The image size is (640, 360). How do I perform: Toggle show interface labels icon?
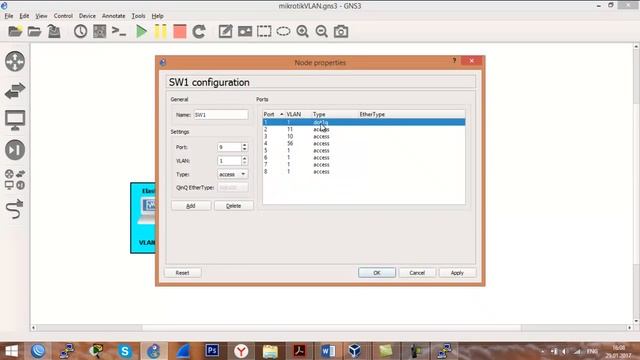[x=100, y=31]
